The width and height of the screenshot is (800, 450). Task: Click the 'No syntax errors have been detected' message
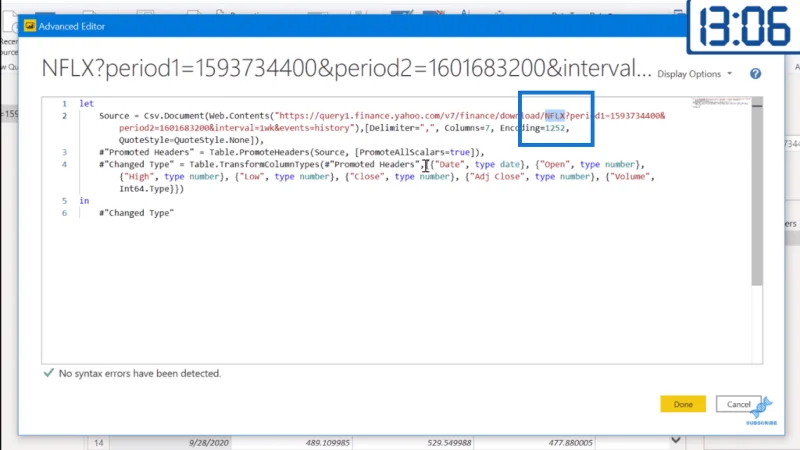click(139, 373)
